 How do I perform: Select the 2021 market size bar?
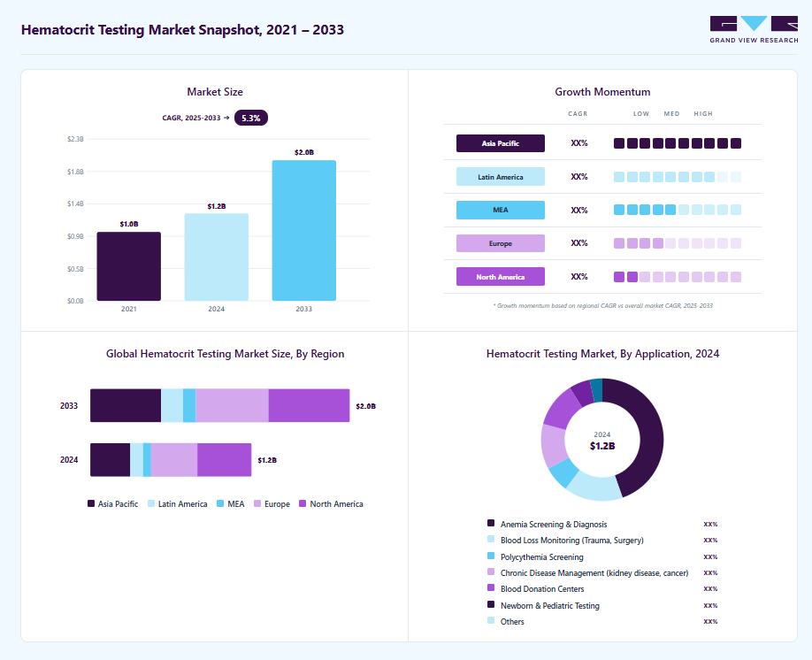tap(129, 266)
